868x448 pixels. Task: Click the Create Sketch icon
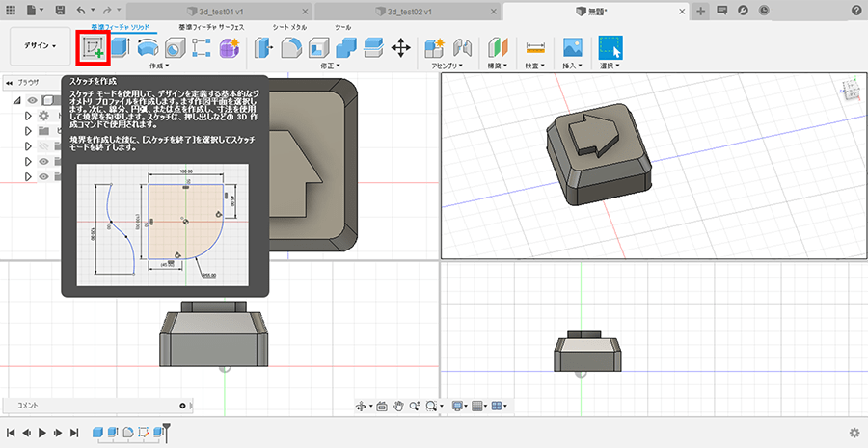93,47
